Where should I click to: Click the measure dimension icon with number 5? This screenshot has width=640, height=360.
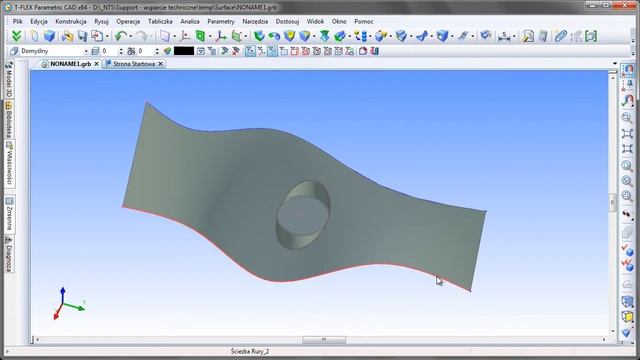[504, 36]
